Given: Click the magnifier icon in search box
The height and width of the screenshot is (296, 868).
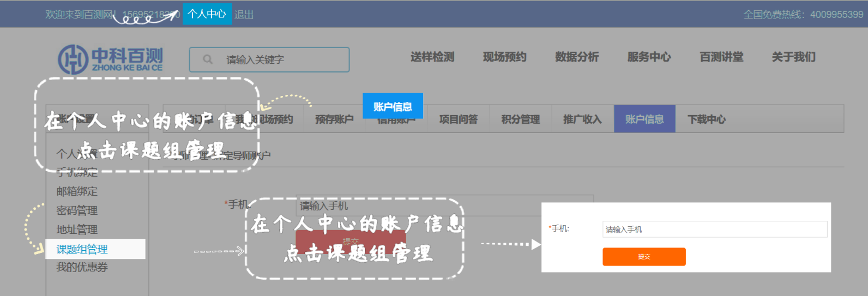Looking at the screenshot, I should (208, 59).
